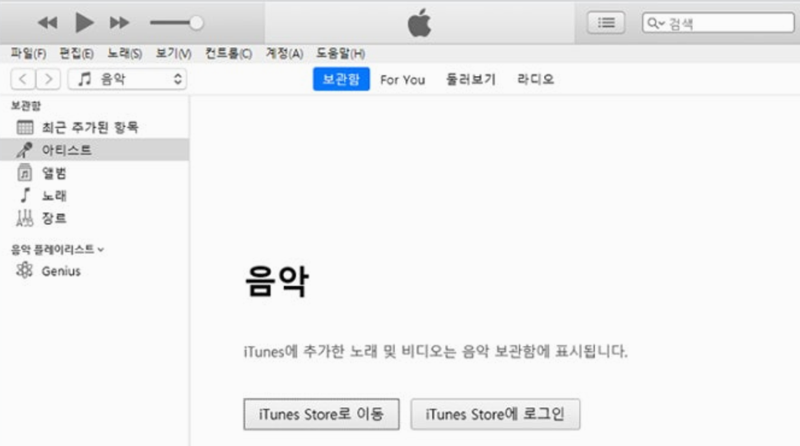
Task: Open the Up Next list icon button
Action: tap(606, 23)
